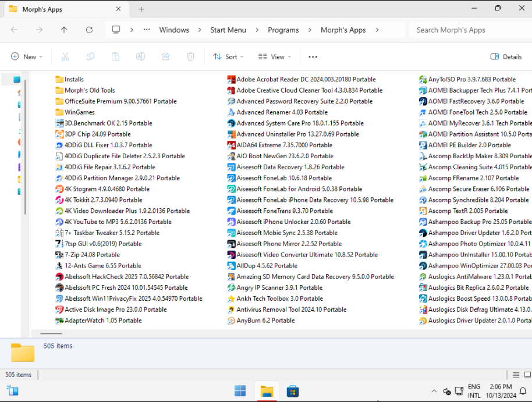Refresh the folder view
Viewport: 532px width, 402px height.
pos(89,30)
